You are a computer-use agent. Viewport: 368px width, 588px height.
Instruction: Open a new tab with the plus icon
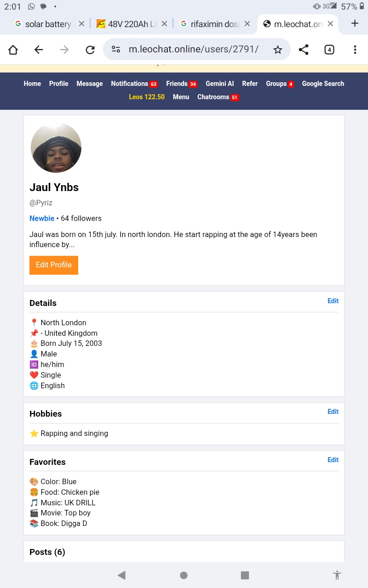(354, 23)
